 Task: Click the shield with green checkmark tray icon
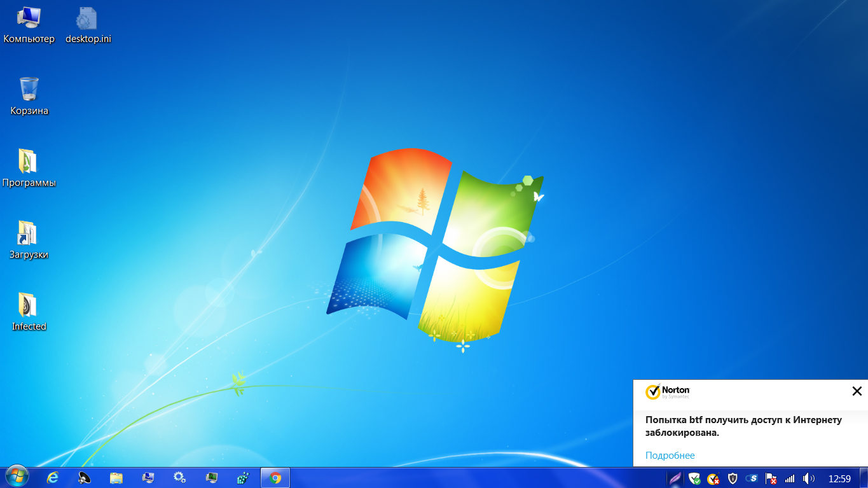[694, 478]
